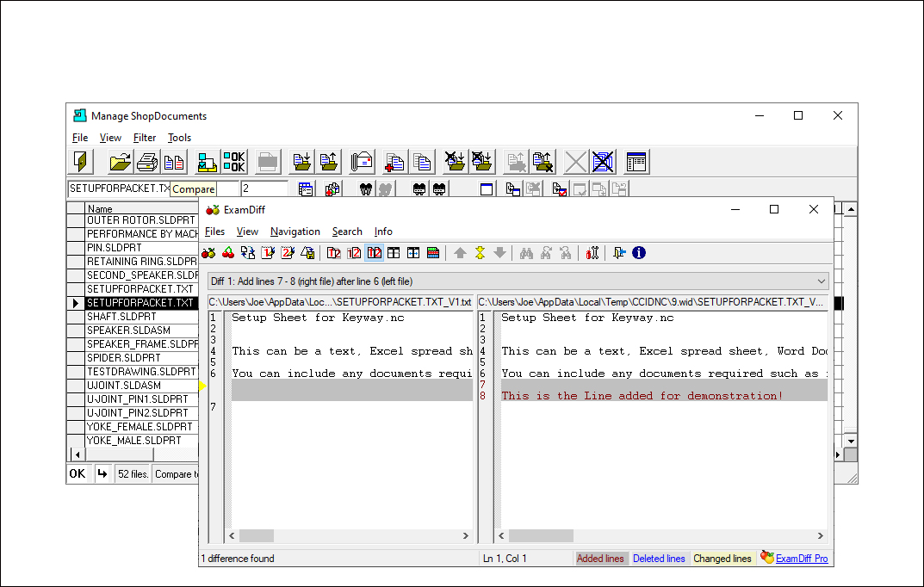Click the add document icon with red plus
This screenshot has height=587, width=924.
click(x=394, y=161)
